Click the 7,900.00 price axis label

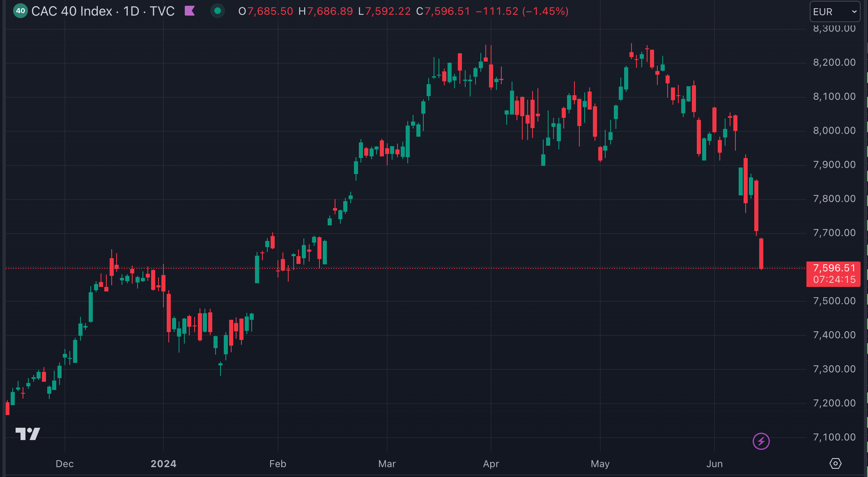(834, 165)
